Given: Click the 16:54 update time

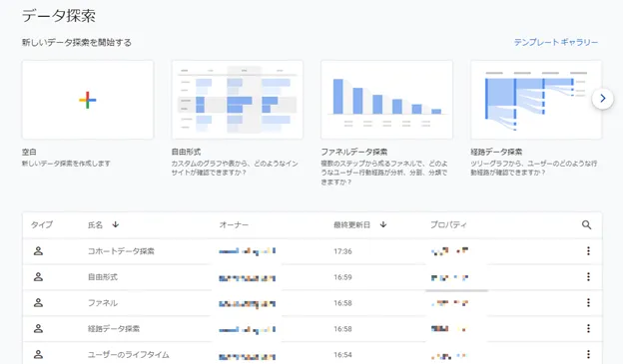Looking at the screenshot, I should coord(342,354).
